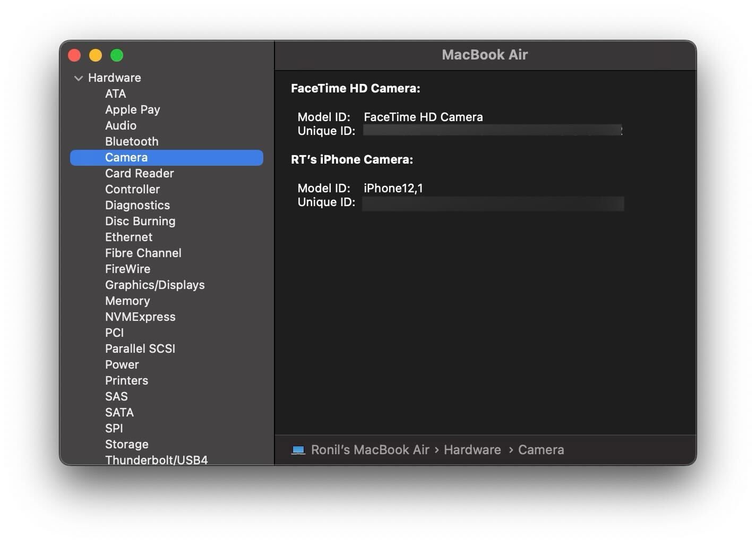Select NVMExpress in the Hardware list
Screen dimensions: 756x544
[140, 317]
